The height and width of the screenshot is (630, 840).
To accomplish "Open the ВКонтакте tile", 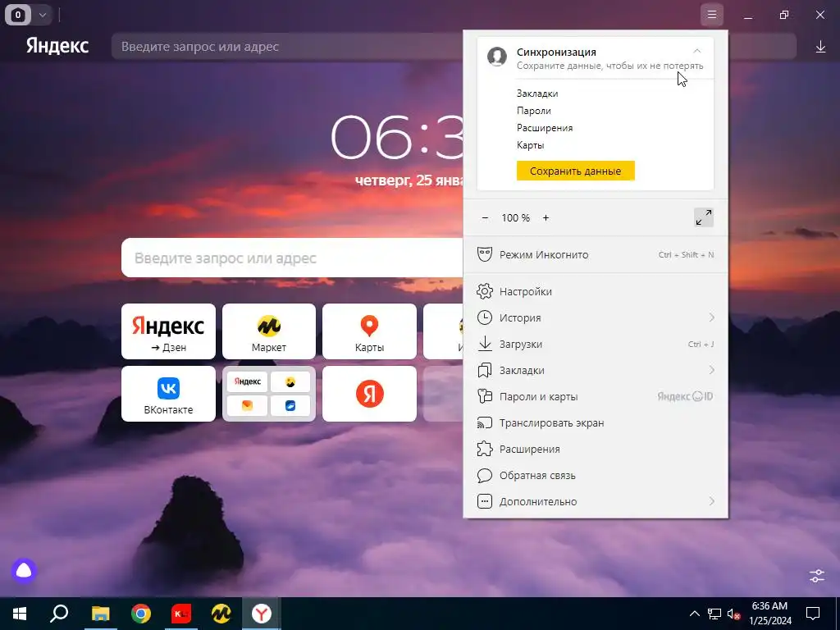I will tap(168, 394).
